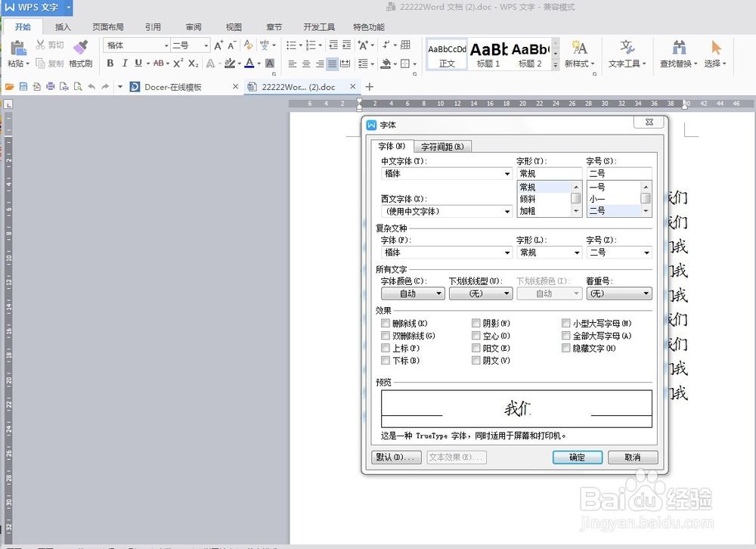Click the 默认 default button in font dialog
This screenshot has height=549, width=756.
click(x=396, y=457)
